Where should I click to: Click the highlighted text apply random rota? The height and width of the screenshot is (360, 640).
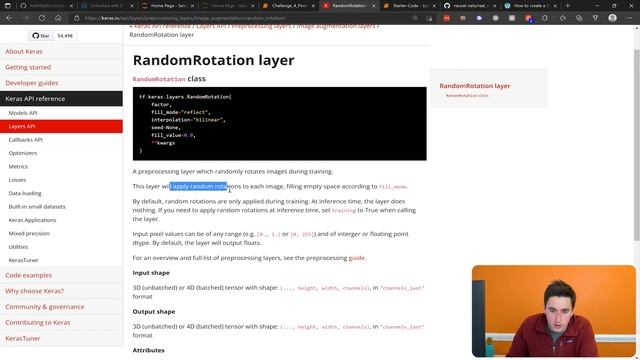pyautogui.click(x=198, y=186)
